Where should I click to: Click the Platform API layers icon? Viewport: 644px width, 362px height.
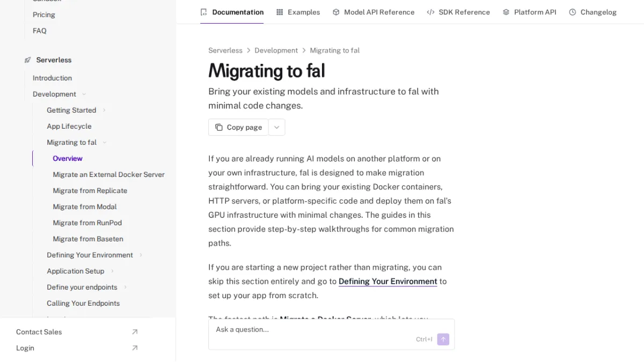pos(506,12)
